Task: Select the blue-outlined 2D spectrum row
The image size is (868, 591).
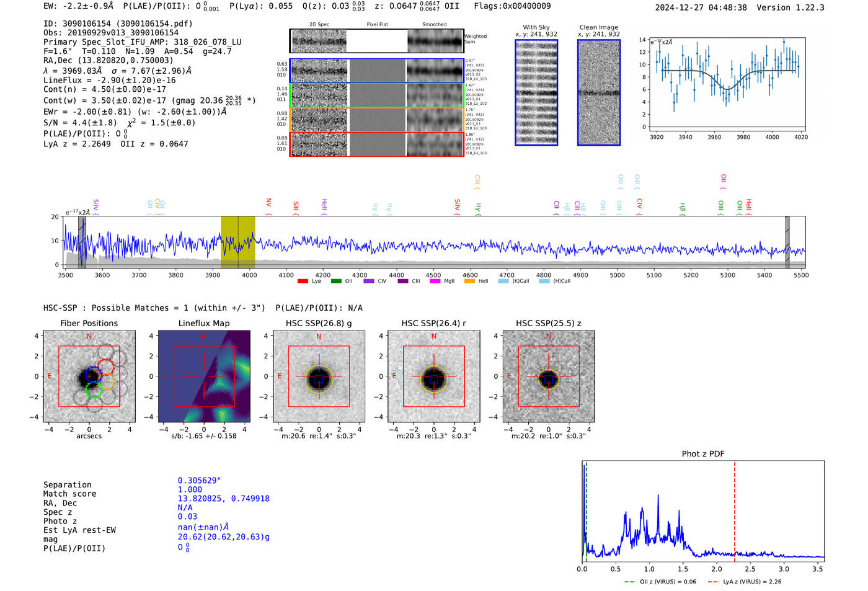Action: coord(376,71)
